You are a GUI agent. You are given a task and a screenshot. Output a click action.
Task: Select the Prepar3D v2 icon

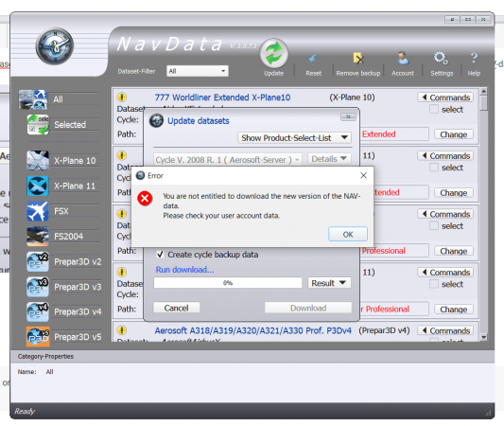(x=38, y=261)
